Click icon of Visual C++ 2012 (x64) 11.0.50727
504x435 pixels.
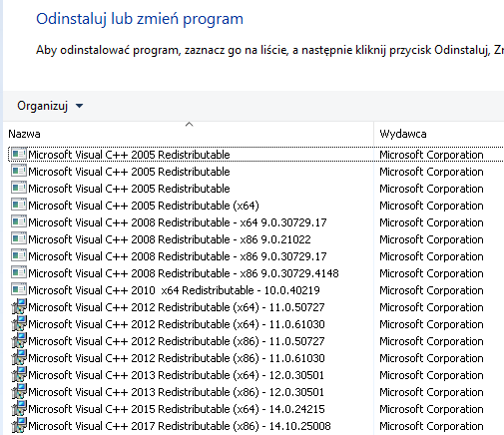tap(19, 306)
